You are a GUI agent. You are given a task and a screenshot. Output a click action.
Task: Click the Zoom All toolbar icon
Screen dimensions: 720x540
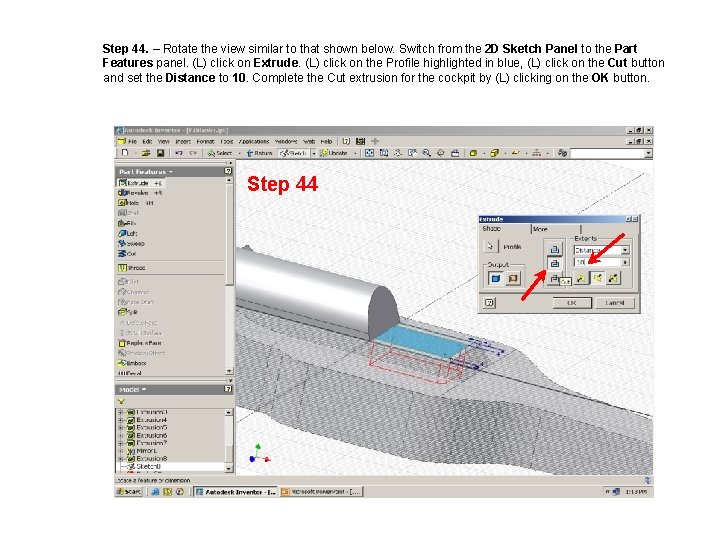pos(369,153)
